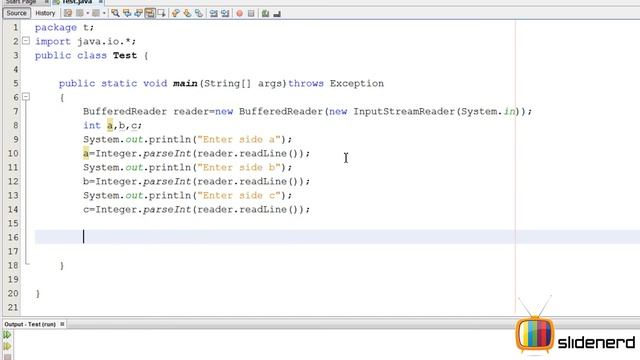The image size is (640, 360).
Task: Click line number 16 in gutter
Action: pyautogui.click(x=13, y=237)
